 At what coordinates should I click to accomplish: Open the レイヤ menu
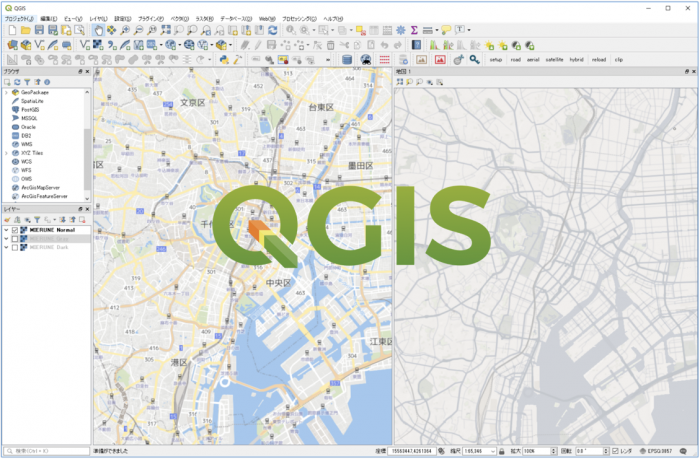click(x=98, y=19)
